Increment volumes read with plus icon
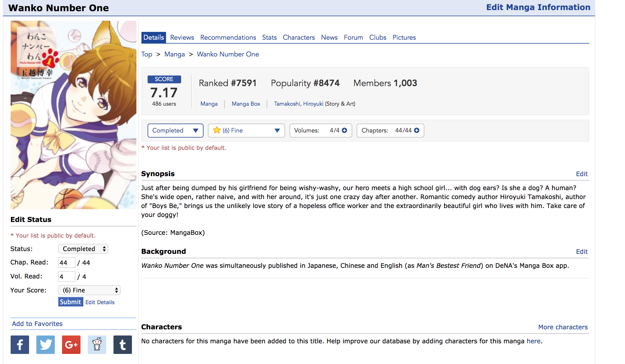Viewport: 625px width, 364px height. pos(344,131)
